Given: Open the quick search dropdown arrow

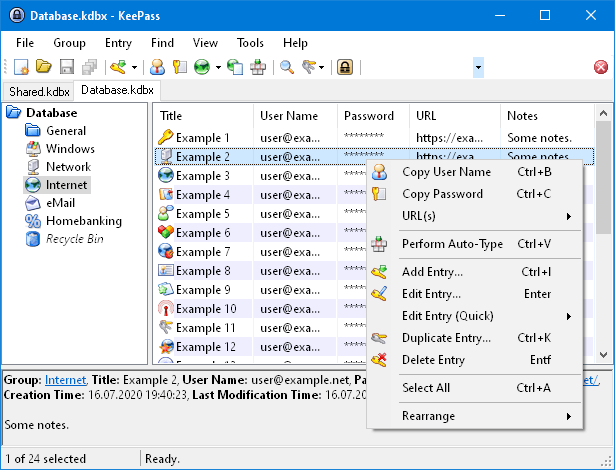Looking at the screenshot, I should tap(478, 67).
